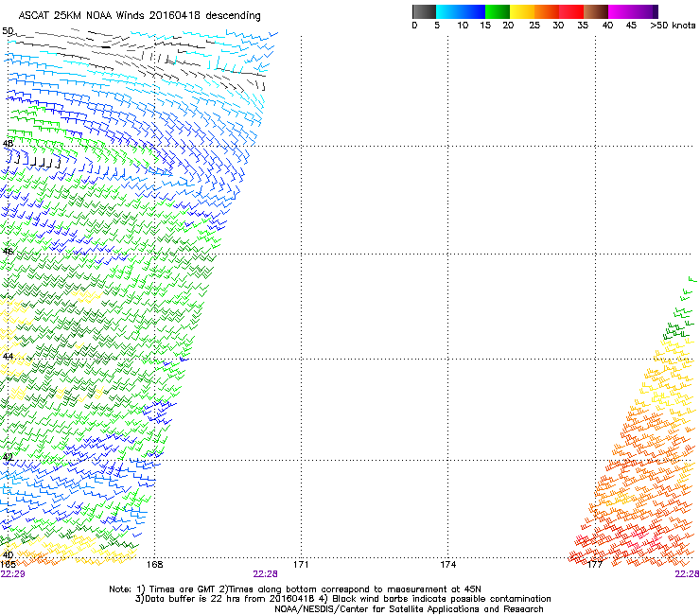Click the 'Data buffer is 22 hrs' note
The height and width of the screenshot is (615, 700).
click(342, 599)
